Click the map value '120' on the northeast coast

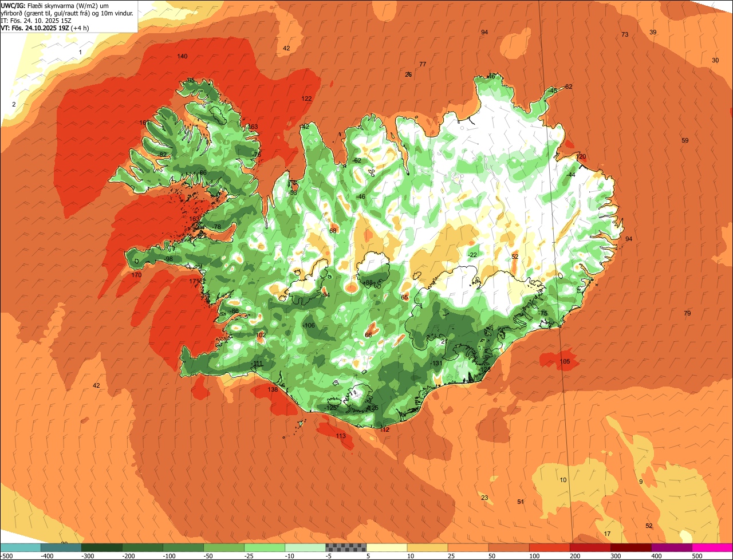[581, 156]
